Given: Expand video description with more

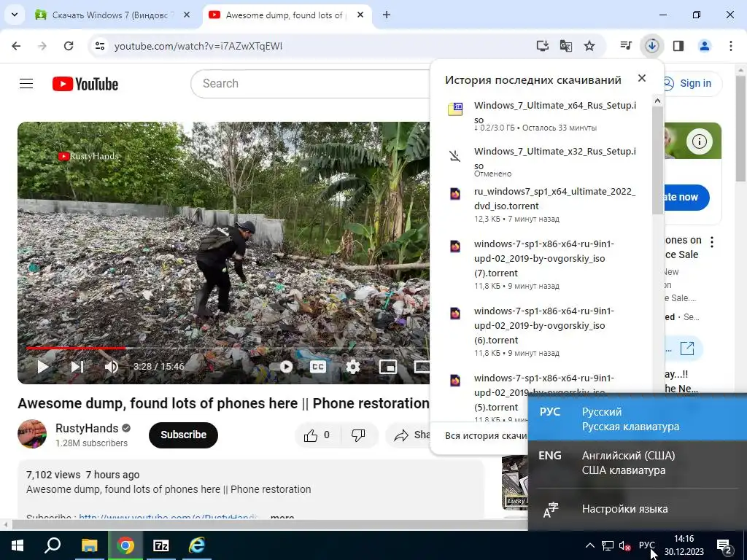Looking at the screenshot, I should coord(282,517).
